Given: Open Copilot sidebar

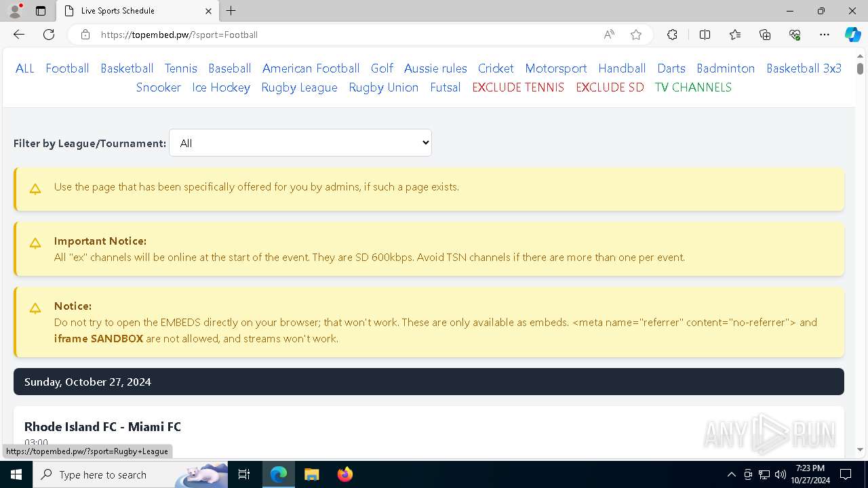Looking at the screenshot, I should pos(852,35).
